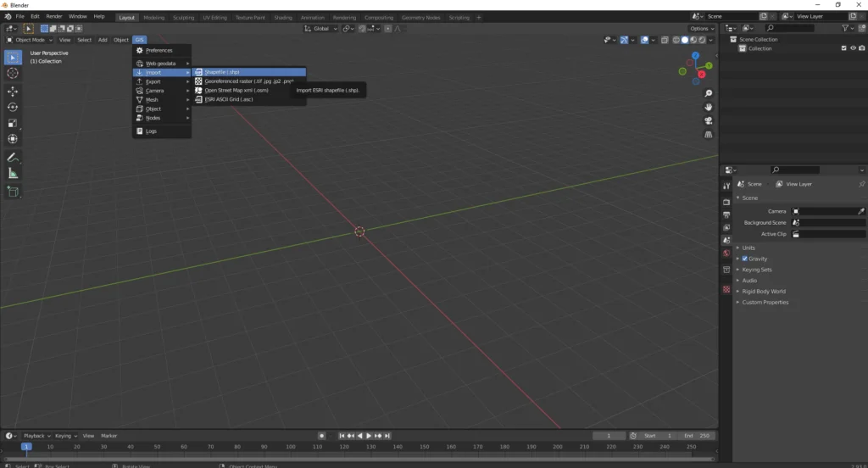Open the World properties tab
Screen dimensions: 868x468
[x=726, y=253]
